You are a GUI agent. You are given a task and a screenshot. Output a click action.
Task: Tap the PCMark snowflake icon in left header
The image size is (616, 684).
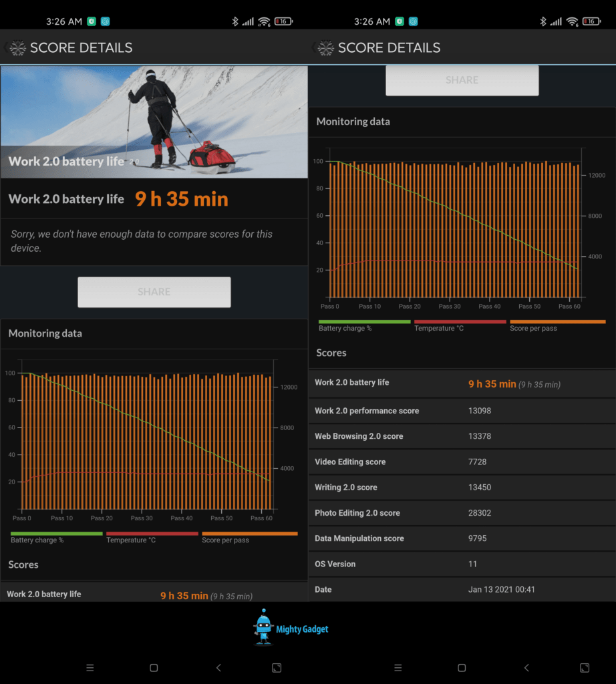point(17,48)
